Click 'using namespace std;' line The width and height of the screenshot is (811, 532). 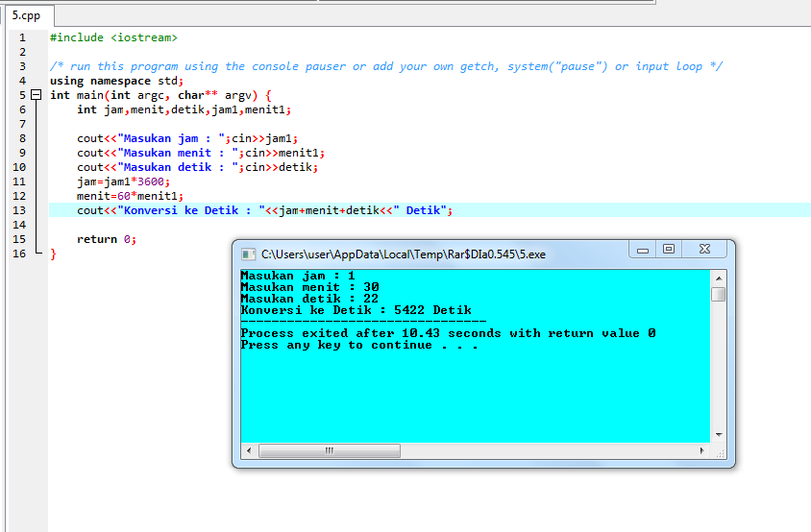pyautogui.click(x=116, y=82)
